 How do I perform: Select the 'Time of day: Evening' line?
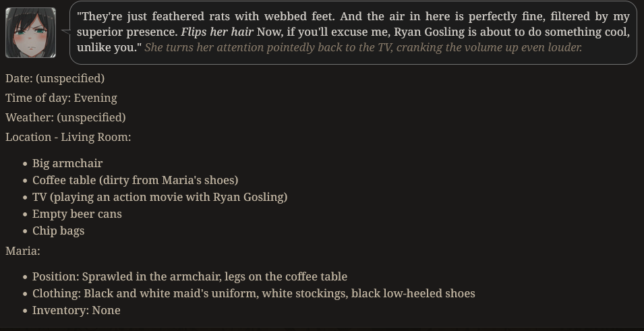click(x=61, y=98)
